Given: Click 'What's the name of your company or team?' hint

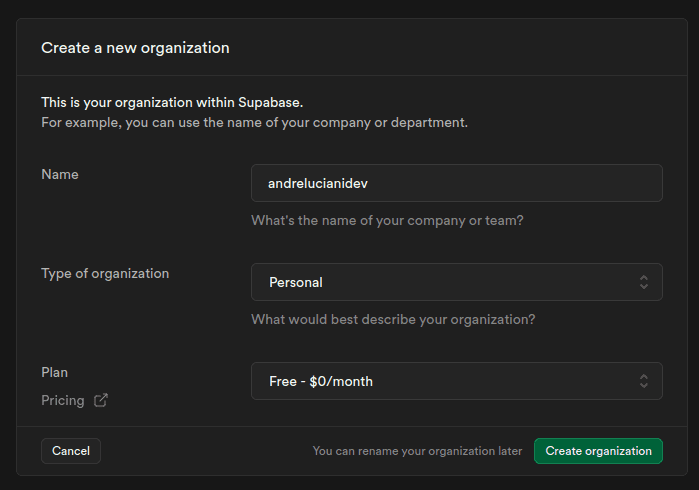Looking at the screenshot, I should (387, 220).
